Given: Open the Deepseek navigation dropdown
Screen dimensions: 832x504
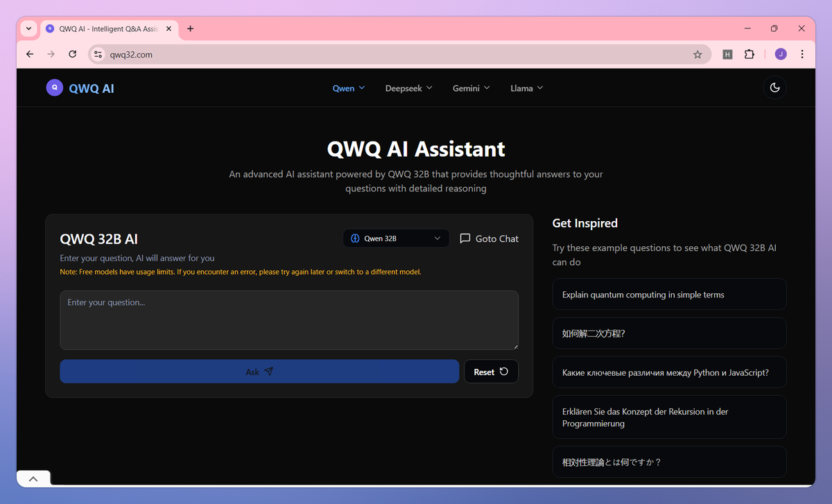Looking at the screenshot, I should click(409, 88).
